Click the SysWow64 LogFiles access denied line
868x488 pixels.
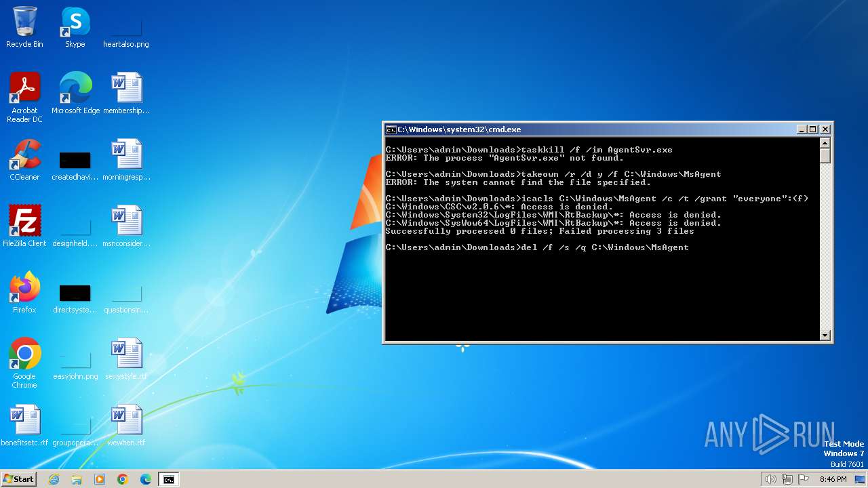coord(553,223)
